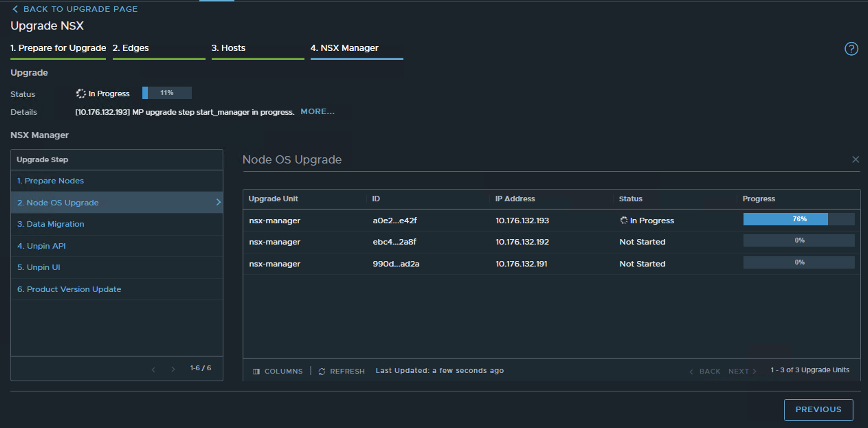
Task: Click back arrow to upgrade page
Action: pyautogui.click(x=15, y=9)
